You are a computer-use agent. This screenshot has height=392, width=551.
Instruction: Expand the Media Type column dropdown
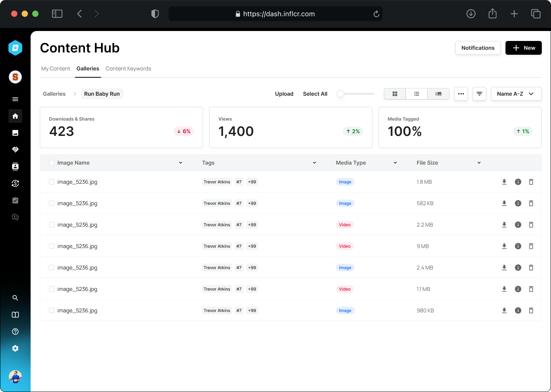point(395,163)
